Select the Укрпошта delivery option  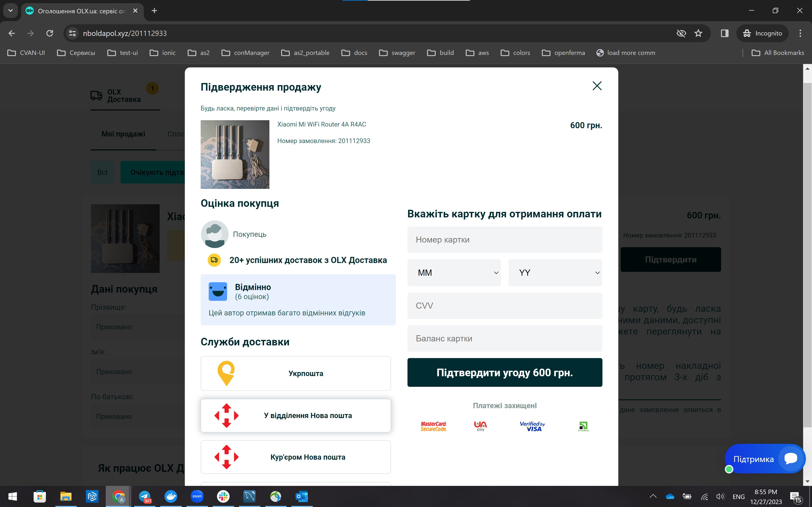coord(296,373)
